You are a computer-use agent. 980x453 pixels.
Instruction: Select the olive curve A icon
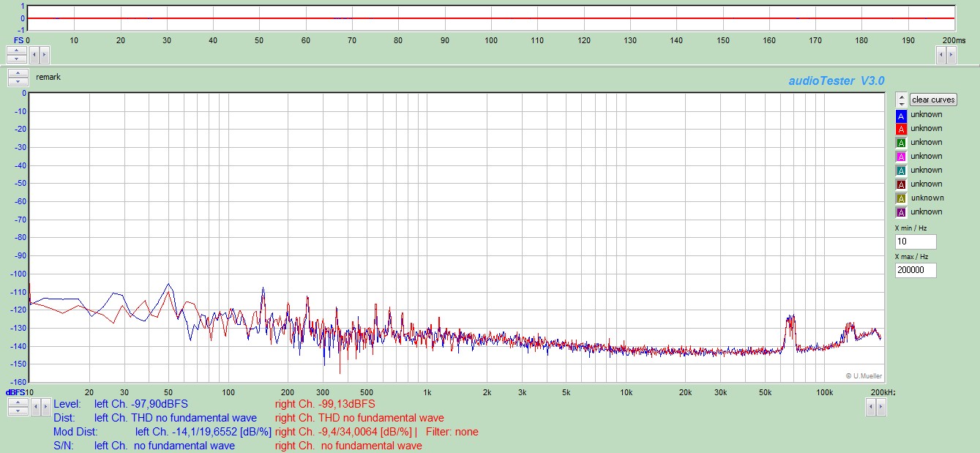(901, 199)
